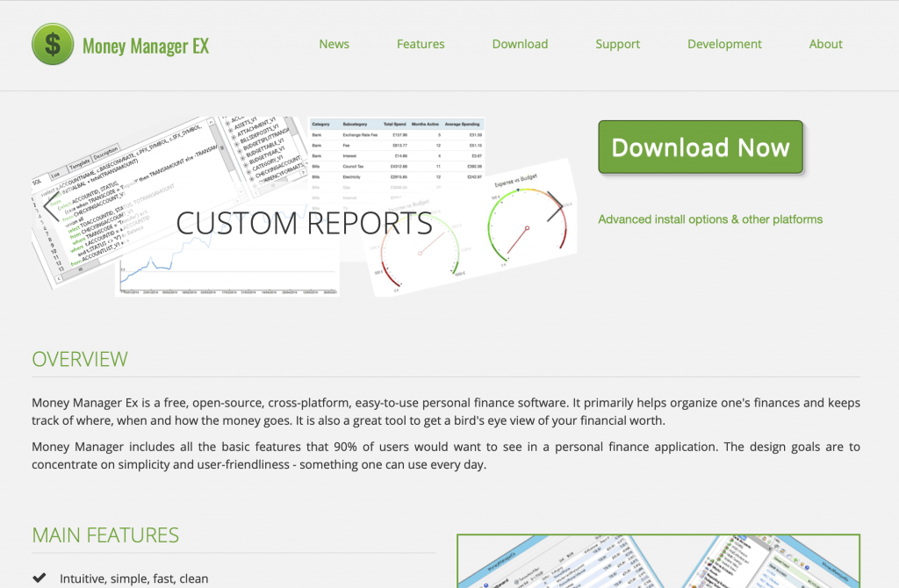
Task: Go to the Features page
Action: [x=421, y=44]
